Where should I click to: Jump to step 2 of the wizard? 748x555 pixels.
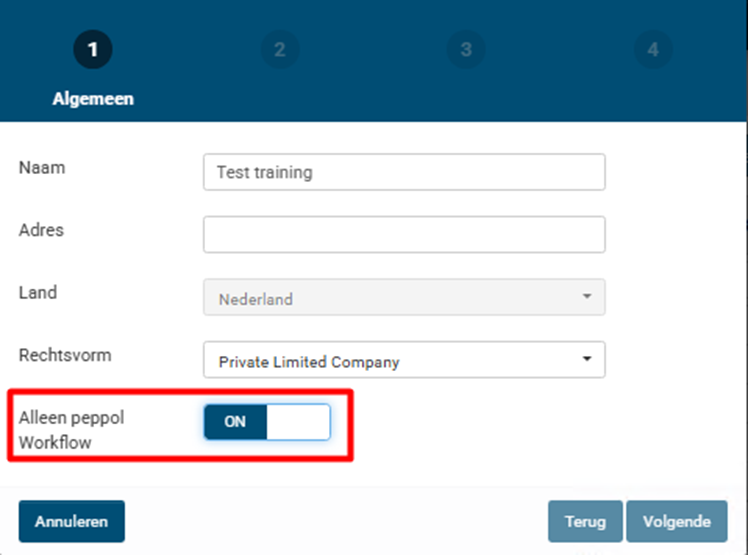pyautogui.click(x=279, y=49)
